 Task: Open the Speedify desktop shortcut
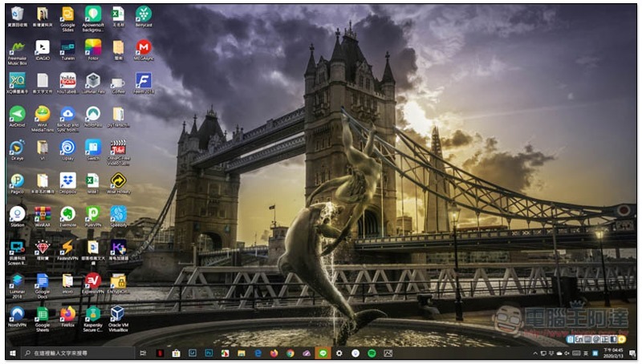pos(118,216)
